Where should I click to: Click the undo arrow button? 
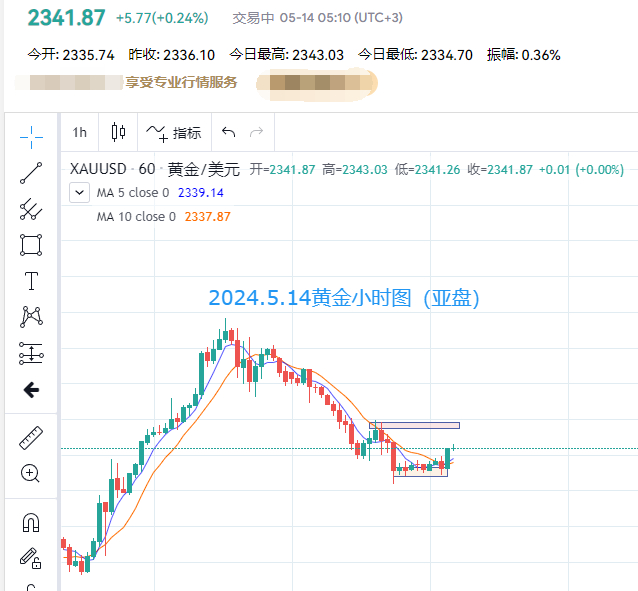[228, 132]
